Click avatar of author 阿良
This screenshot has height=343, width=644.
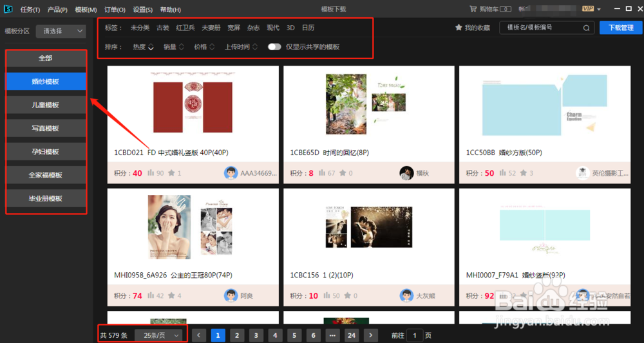pos(231,295)
